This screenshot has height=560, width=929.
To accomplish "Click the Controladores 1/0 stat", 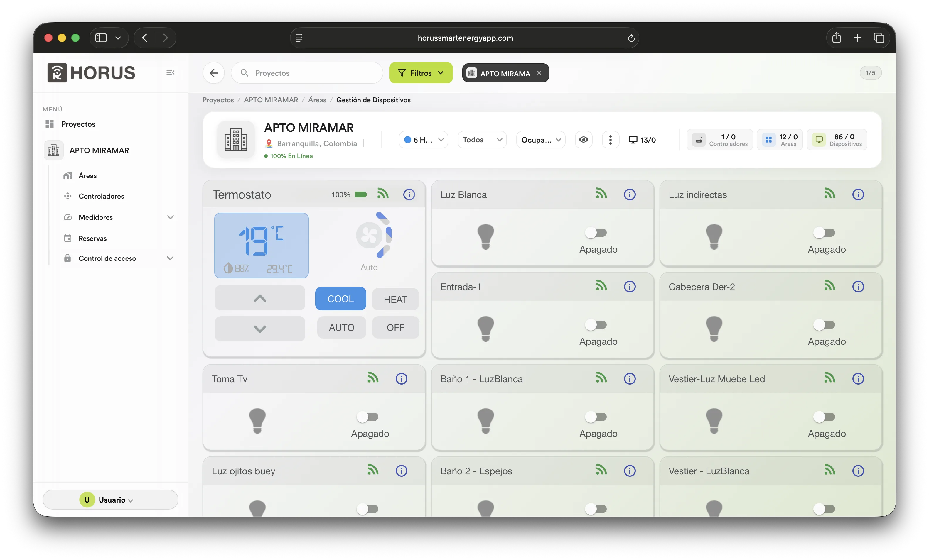I will tap(719, 140).
